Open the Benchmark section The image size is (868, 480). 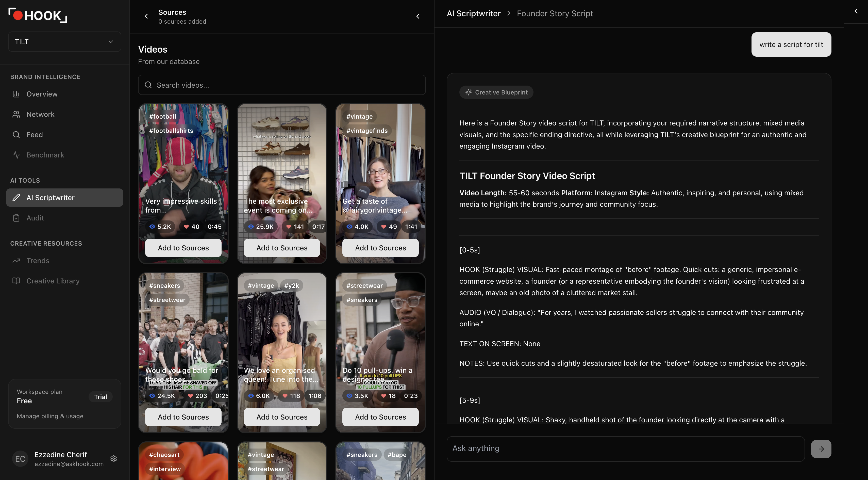coord(45,155)
